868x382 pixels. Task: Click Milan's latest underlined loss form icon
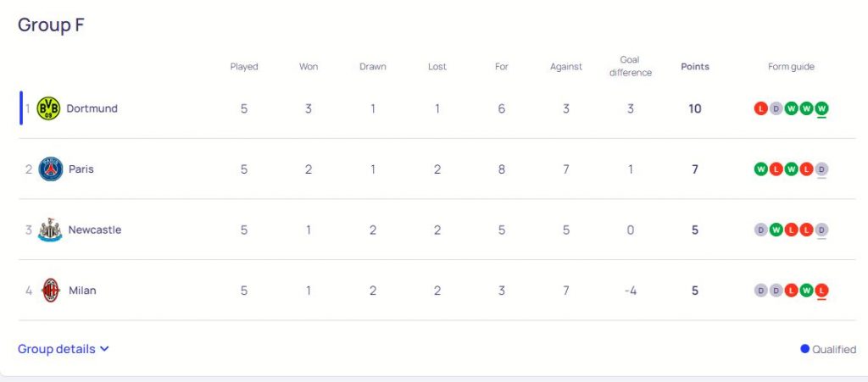point(821,291)
